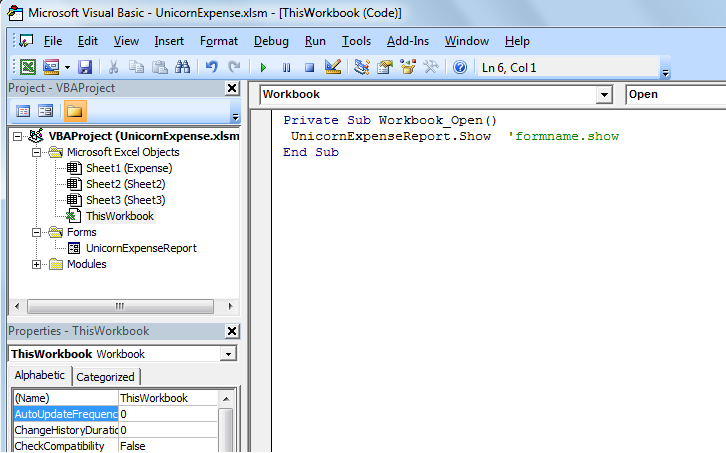Run macro with green play icon
The height and width of the screenshot is (453, 726).
(x=263, y=68)
